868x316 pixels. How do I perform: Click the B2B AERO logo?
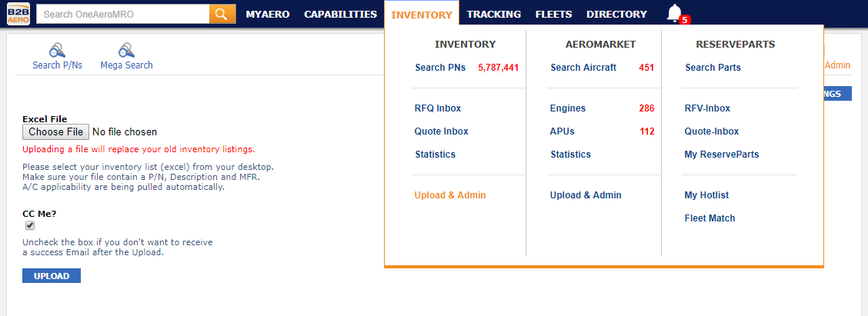pyautogui.click(x=18, y=14)
